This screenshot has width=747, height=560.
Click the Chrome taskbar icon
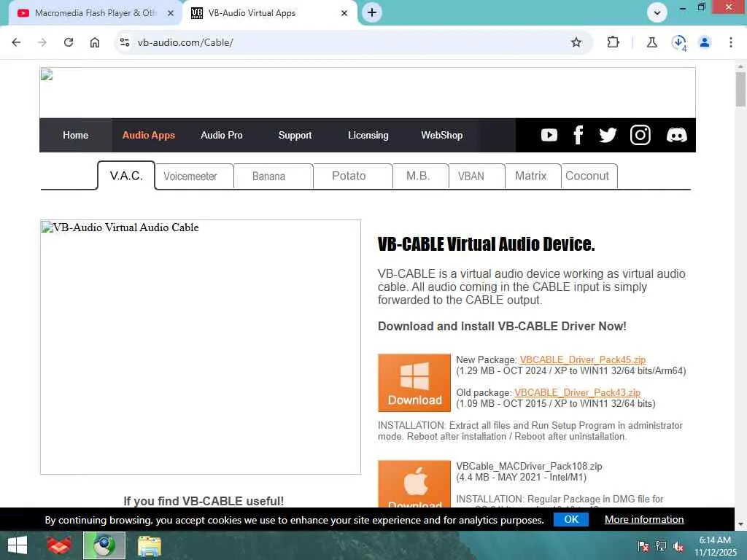click(x=104, y=545)
